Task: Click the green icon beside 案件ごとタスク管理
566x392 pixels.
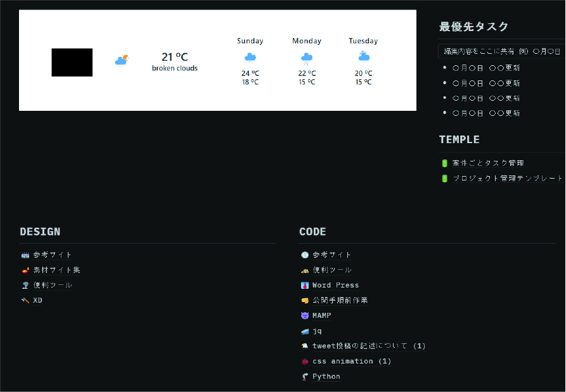Action: [x=444, y=163]
